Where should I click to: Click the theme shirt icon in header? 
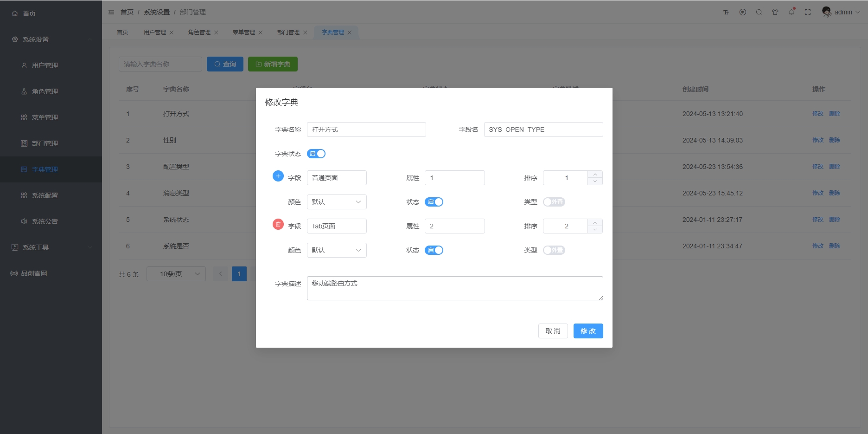775,12
